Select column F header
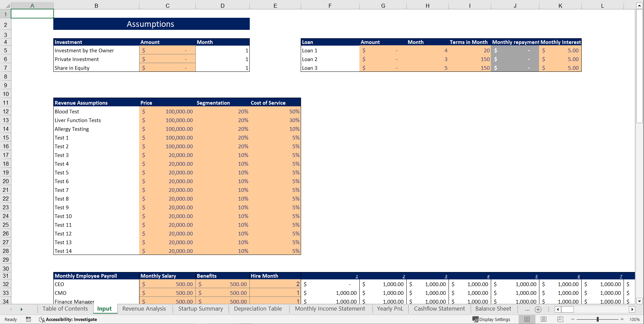This screenshot has height=324, width=644. [x=330, y=6]
